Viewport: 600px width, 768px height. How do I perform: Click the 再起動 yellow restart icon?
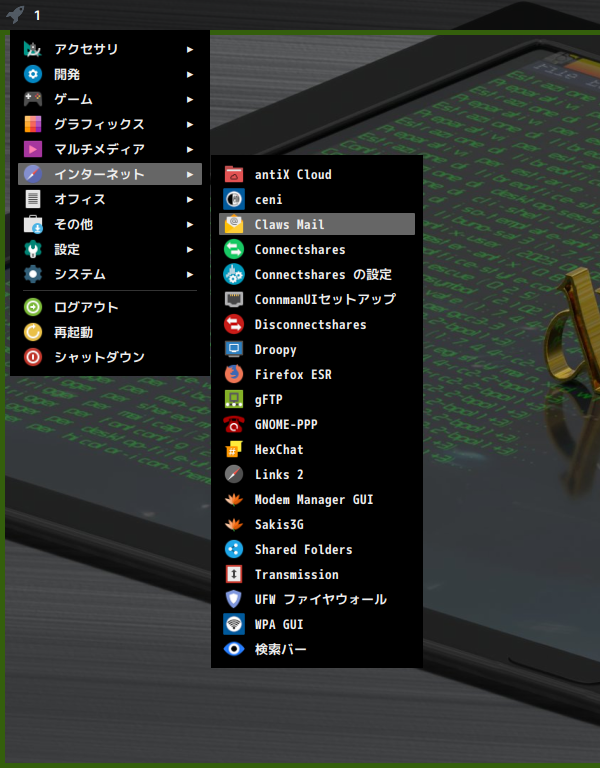pyautogui.click(x=33, y=332)
